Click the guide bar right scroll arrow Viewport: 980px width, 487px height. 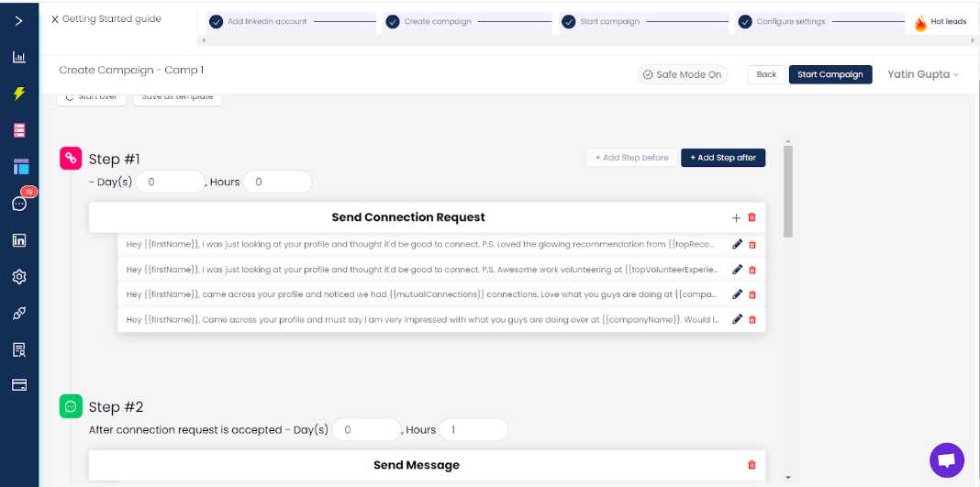pyautogui.click(x=973, y=40)
